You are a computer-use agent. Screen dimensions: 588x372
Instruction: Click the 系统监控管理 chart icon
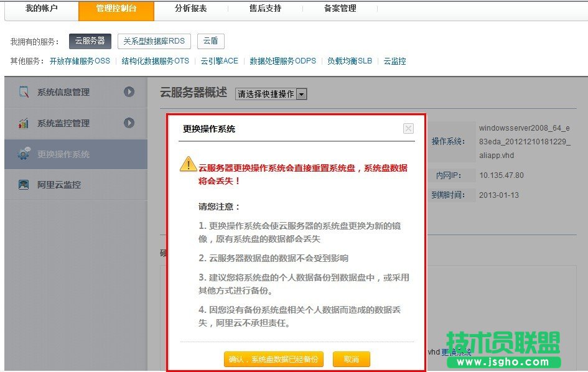pos(24,123)
